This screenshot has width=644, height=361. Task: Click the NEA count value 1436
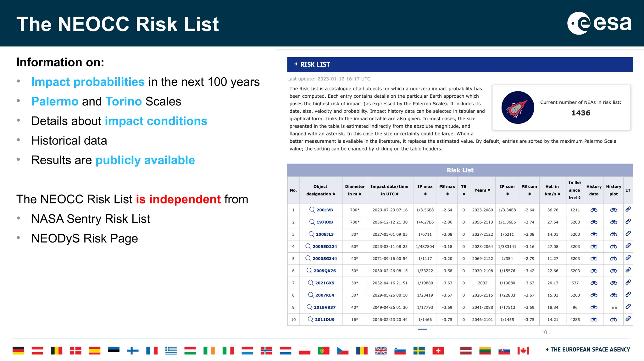[x=580, y=113]
